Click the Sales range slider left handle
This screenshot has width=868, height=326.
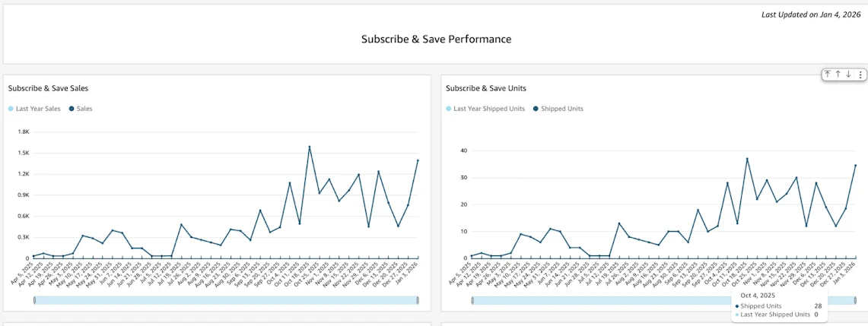click(x=34, y=300)
